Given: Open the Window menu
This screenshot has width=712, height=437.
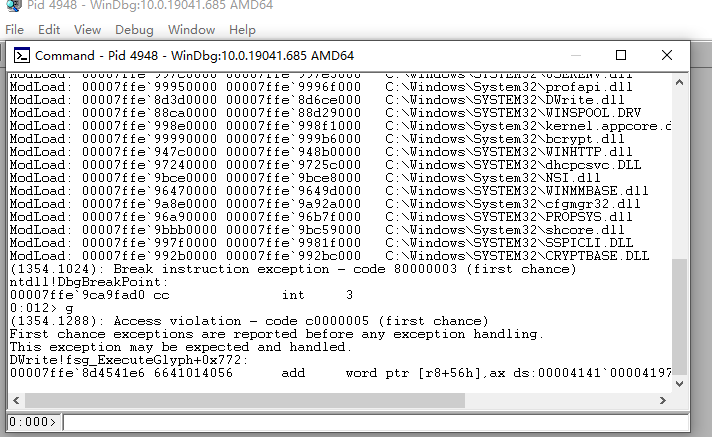Looking at the screenshot, I should pos(191,30).
